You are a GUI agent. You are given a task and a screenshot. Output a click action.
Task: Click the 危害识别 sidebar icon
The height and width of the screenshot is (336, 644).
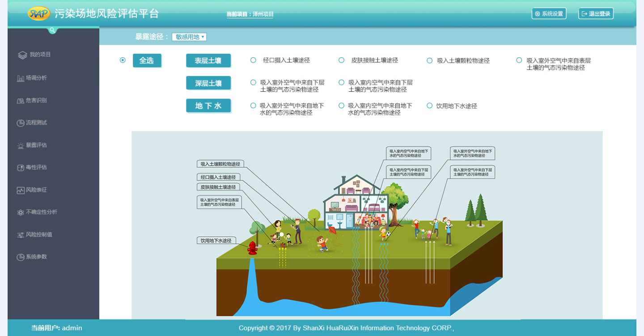[x=21, y=101]
